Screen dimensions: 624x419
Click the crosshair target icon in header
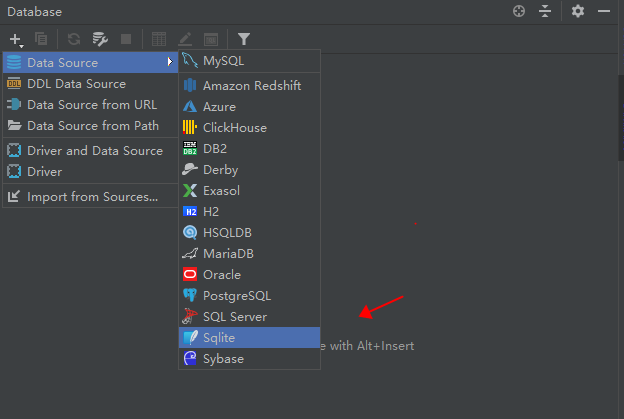[519, 11]
